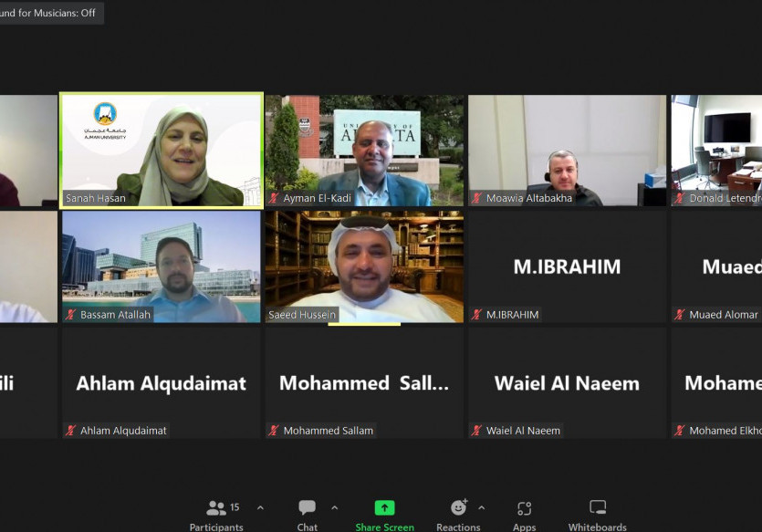Click M.IBRAHIM's muted mic indicator

click(476, 314)
